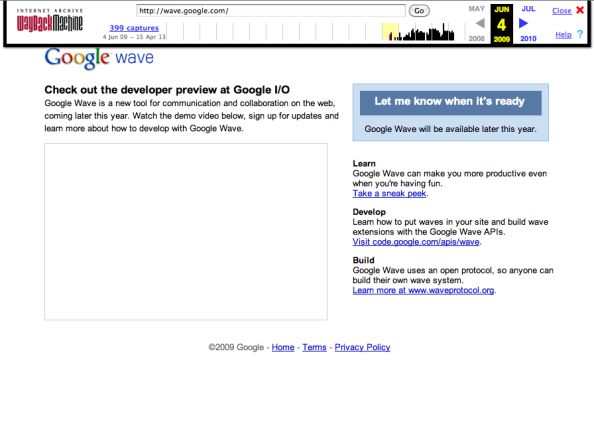This screenshot has height=447, width=594.
Task: Jump to year 2008 captures
Action: [477, 39]
